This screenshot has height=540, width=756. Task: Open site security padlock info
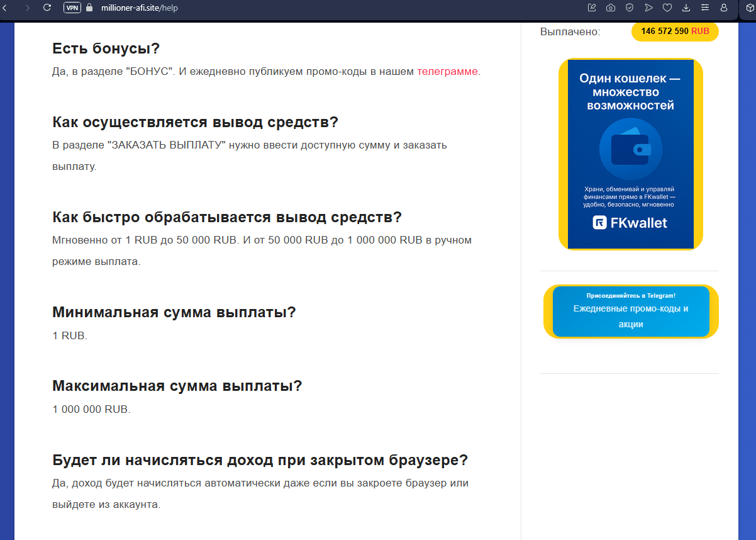89,8
